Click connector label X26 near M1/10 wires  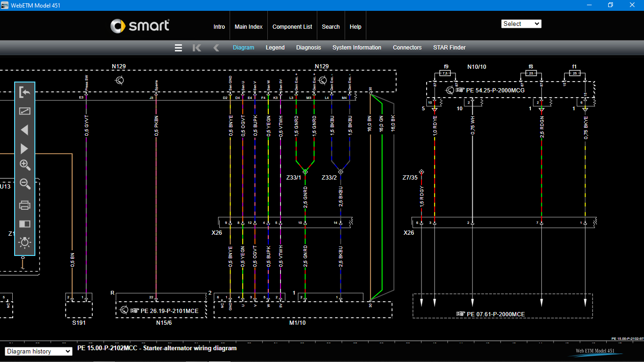[x=216, y=233]
